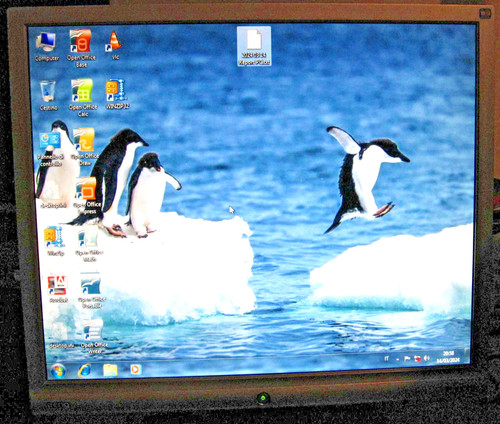Open the seagull-logo OpenOffice shortcut beside Adobe Reader
This screenshot has width=500, height=424.
point(91,290)
